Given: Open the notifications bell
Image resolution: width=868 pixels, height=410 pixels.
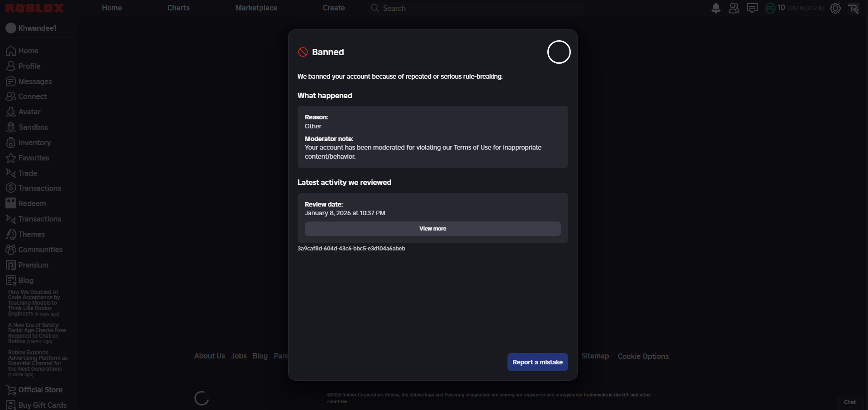Looking at the screenshot, I should coord(716,8).
